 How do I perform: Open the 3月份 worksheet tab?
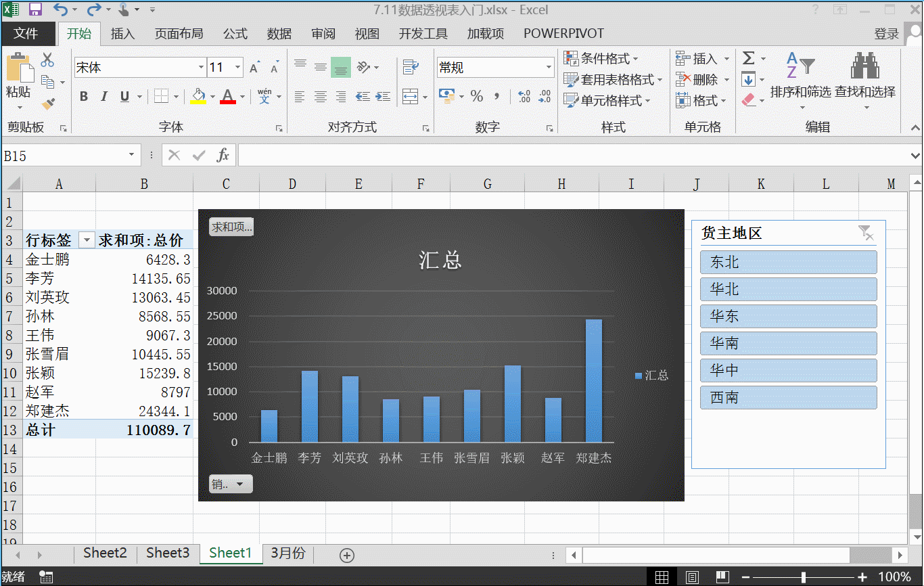click(287, 553)
